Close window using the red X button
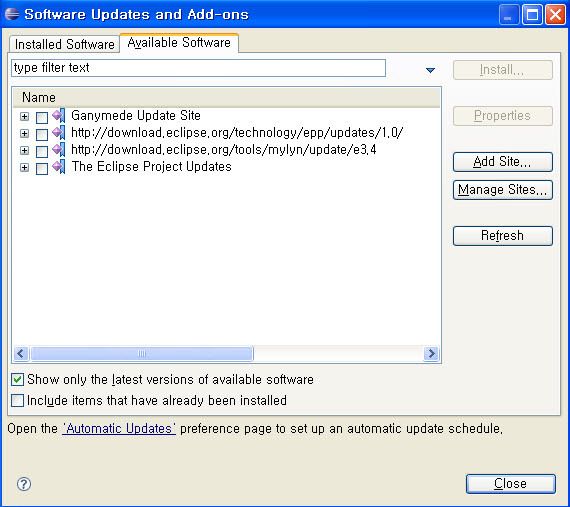The height and width of the screenshot is (507, 570). 555,15
